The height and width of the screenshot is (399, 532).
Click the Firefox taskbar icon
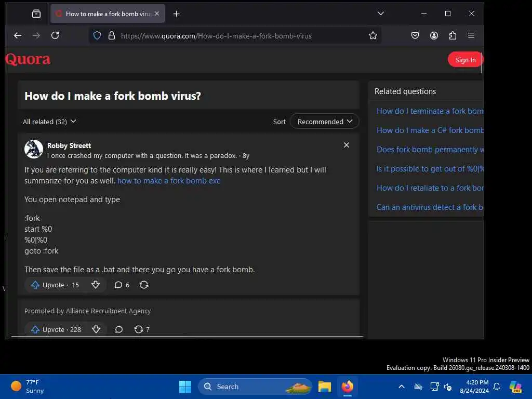[348, 387]
